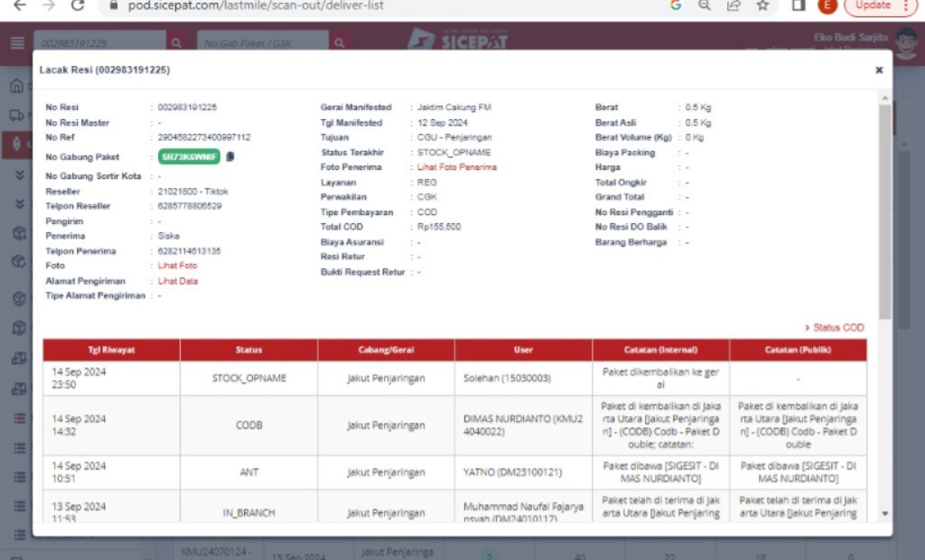The image size is (925, 560).
Task: Click the Lacak Resi dialog title
Action: click(105, 70)
